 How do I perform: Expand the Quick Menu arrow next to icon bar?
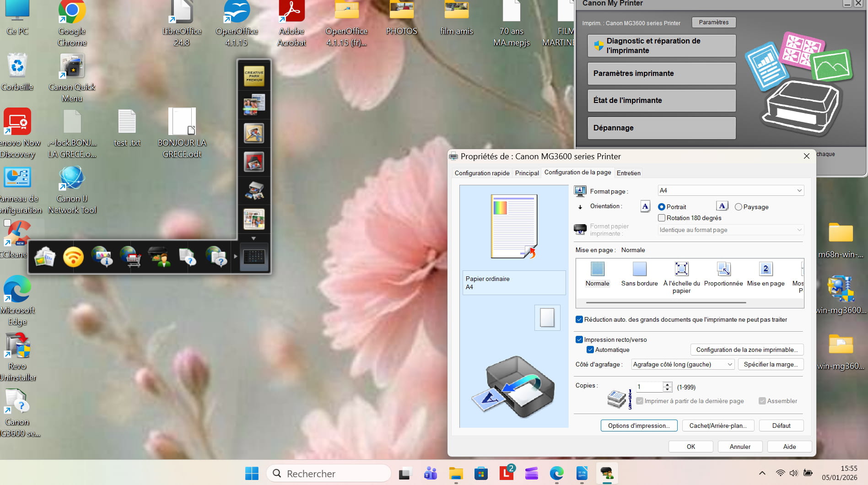click(x=236, y=257)
